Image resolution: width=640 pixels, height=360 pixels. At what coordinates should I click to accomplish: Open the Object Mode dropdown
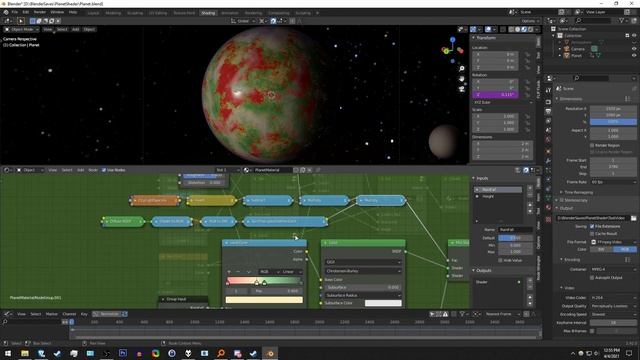click(x=22, y=29)
